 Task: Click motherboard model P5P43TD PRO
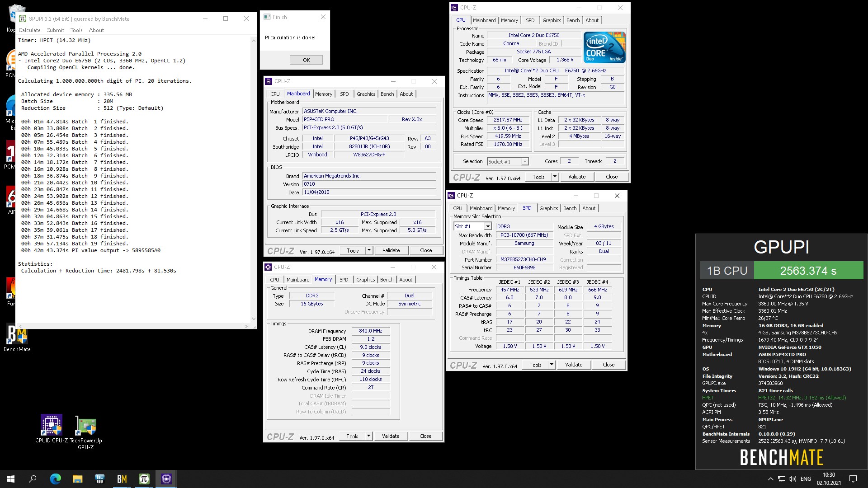(x=345, y=119)
